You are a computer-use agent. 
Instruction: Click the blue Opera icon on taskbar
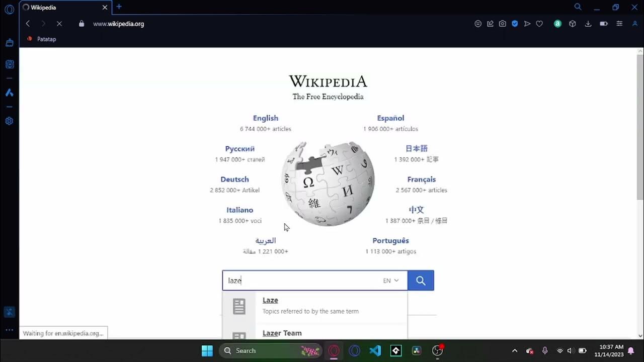[355, 350]
